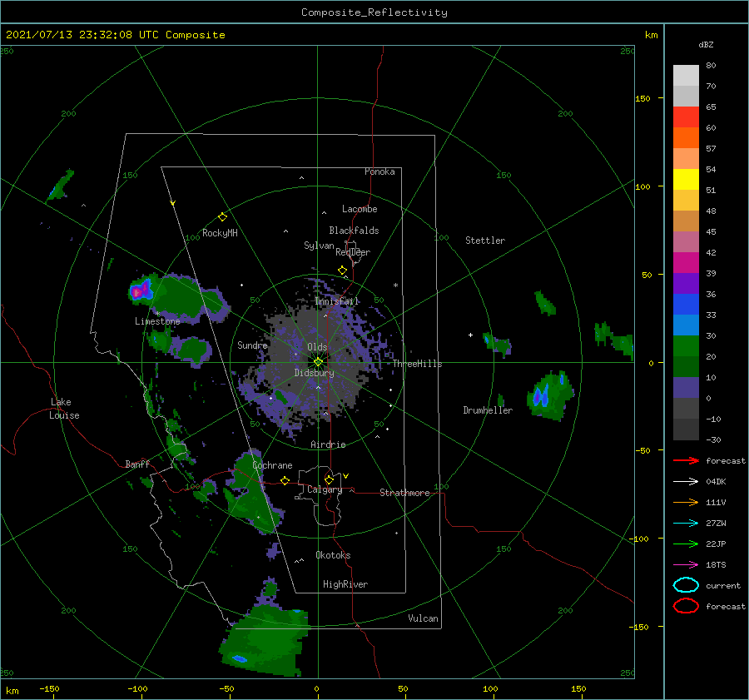Click the green 22JP arrow in legend
The width and height of the screenshot is (749, 700).
point(686,544)
